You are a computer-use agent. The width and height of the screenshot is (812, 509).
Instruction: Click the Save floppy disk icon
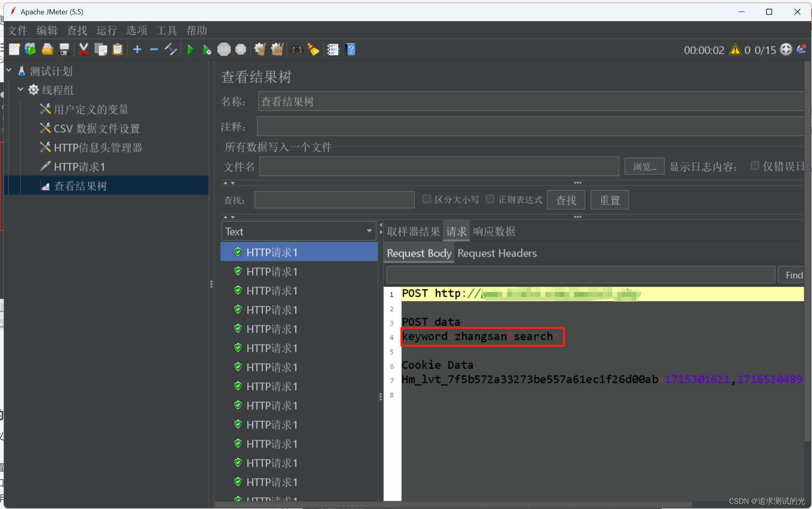coord(65,49)
